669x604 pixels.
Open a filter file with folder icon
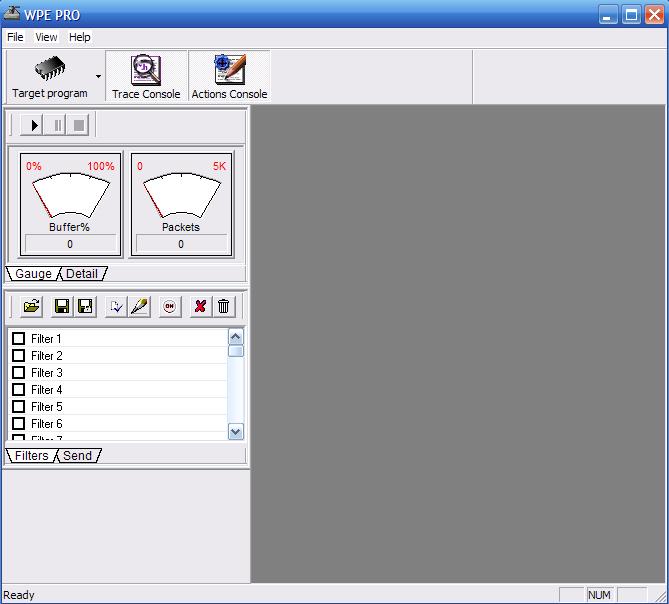31,307
